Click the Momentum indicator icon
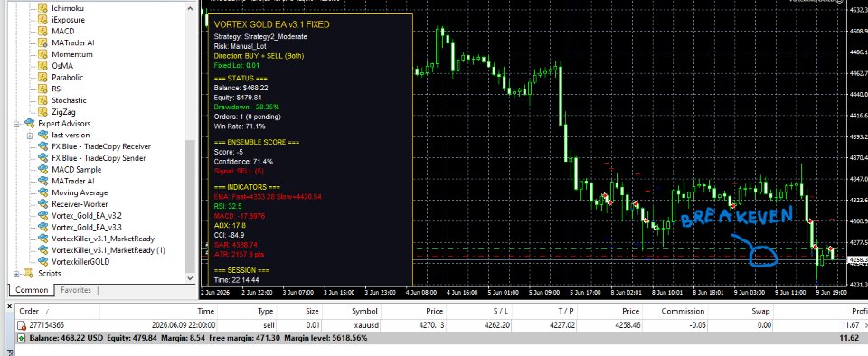 42,54
